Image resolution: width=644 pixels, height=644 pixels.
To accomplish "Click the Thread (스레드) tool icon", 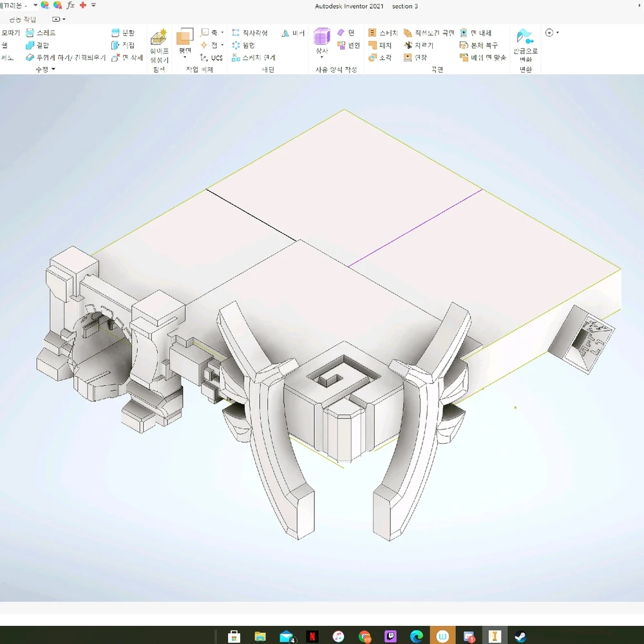I will click(30, 33).
